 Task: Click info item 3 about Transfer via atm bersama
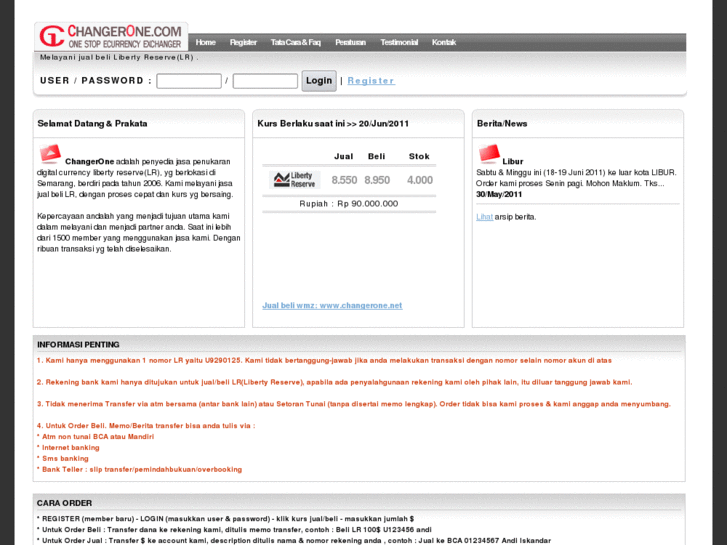click(354, 404)
